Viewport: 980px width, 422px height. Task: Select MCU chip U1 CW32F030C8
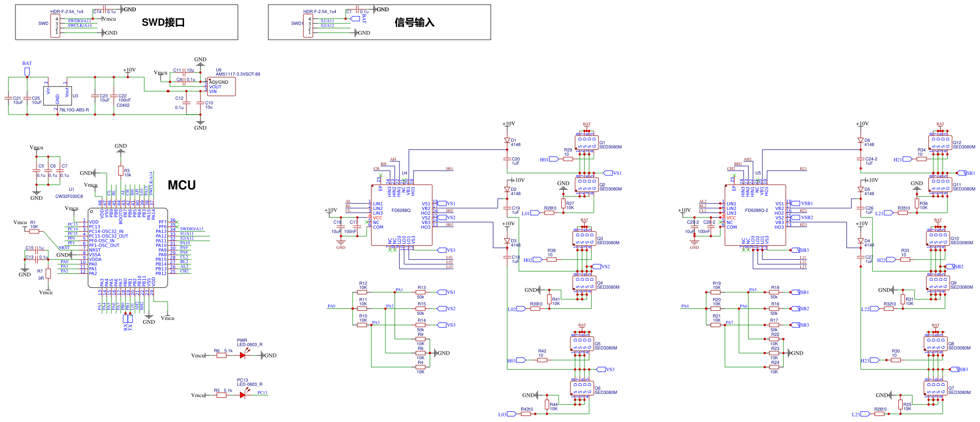click(129, 248)
